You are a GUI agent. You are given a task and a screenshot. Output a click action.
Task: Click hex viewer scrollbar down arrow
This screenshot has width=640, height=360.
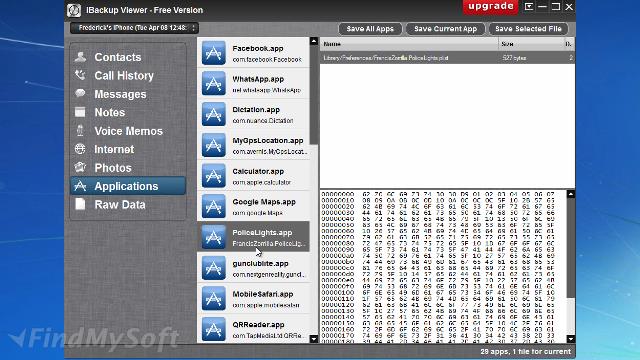571,339
